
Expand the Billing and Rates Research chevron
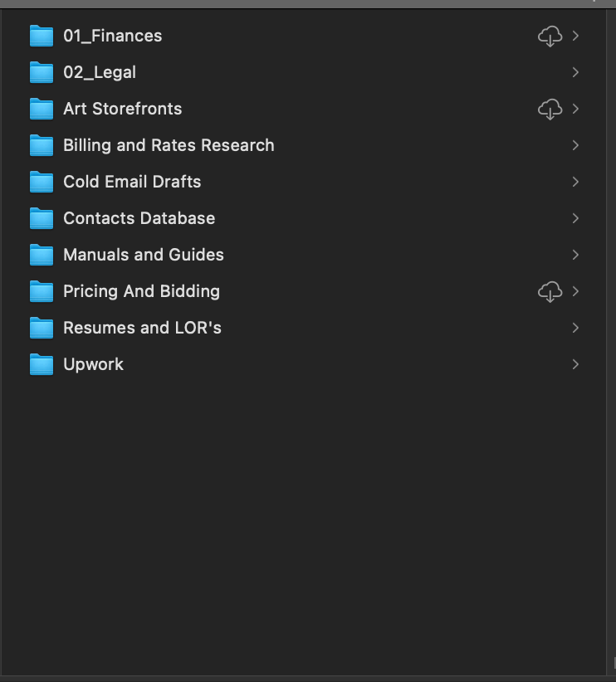point(575,145)
